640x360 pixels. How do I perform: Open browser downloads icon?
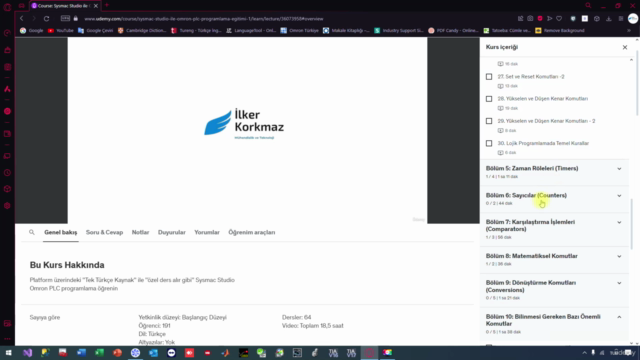pos(609,19)
